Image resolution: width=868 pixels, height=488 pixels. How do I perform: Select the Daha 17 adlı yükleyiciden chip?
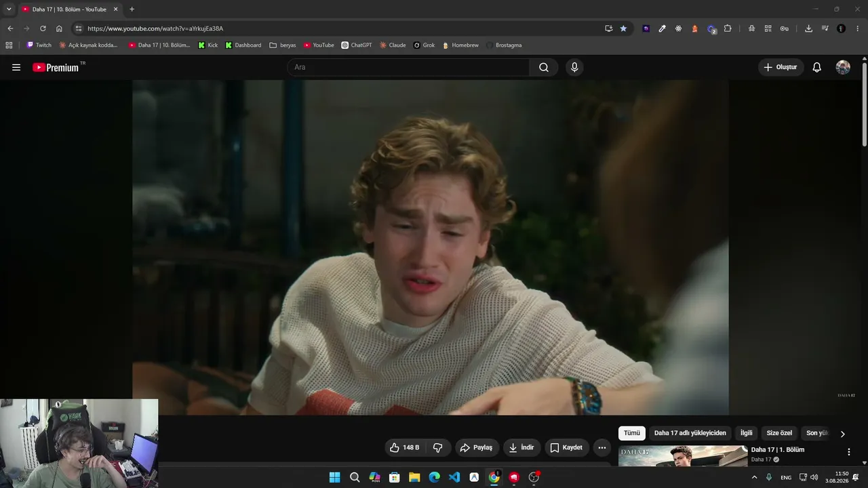690,433
